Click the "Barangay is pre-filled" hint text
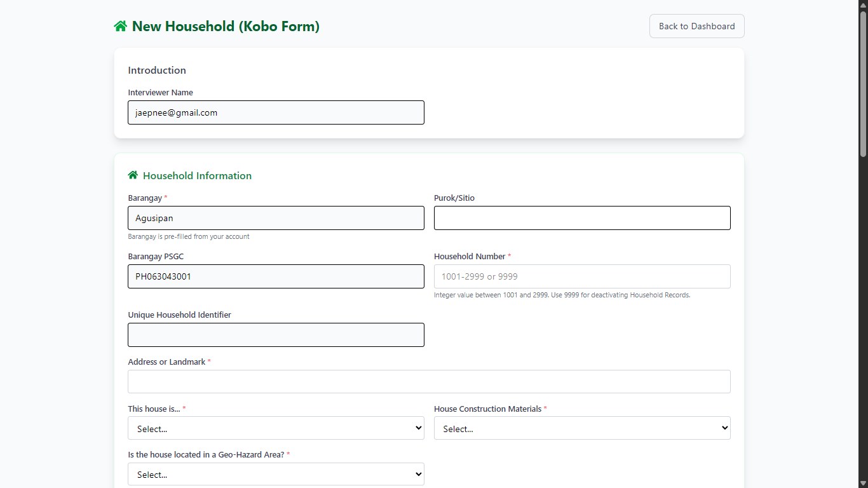The width and height of the screenshot is (868, 488). click(189, 236)
